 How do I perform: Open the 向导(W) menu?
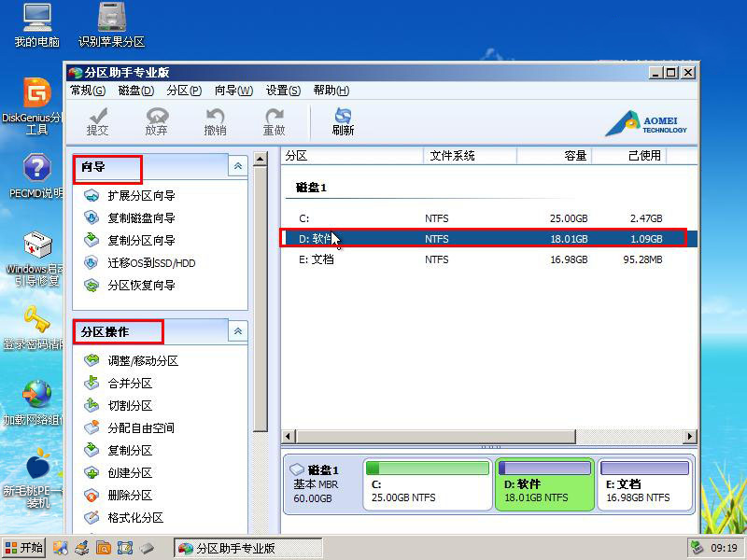point(233,91)
